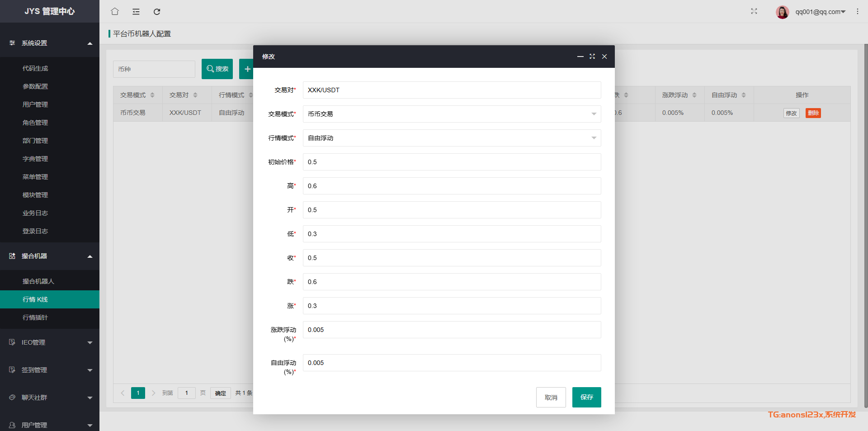868x431 pixels.
Task: Click the fullscreen icon near user avatar
Action: click(x=754, y=11)
